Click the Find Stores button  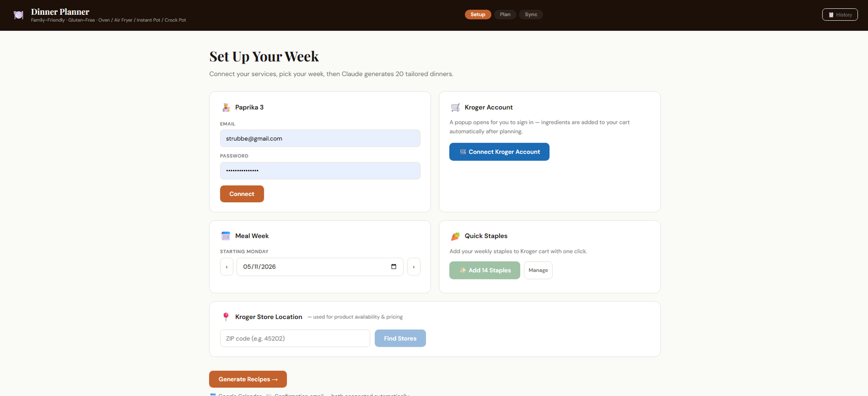(400, 338)
